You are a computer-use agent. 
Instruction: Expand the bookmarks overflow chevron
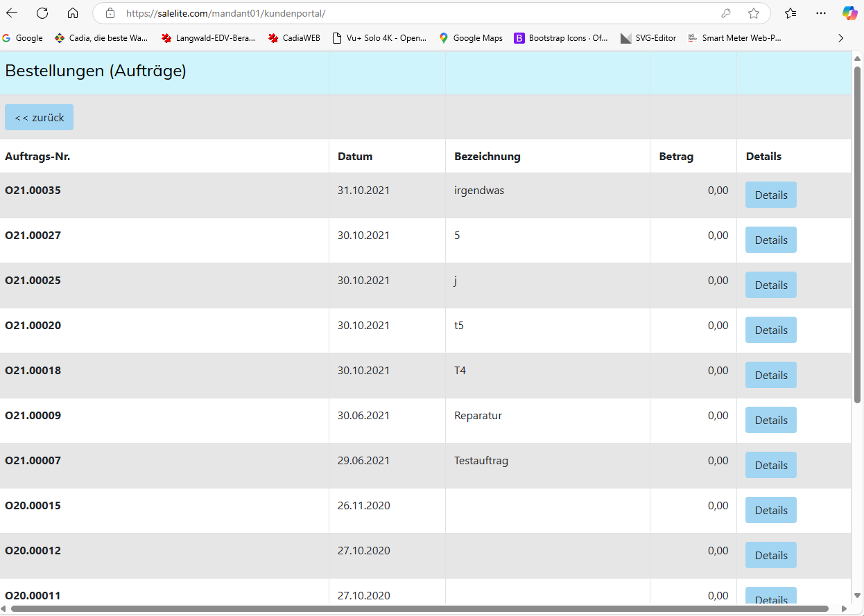841,38
